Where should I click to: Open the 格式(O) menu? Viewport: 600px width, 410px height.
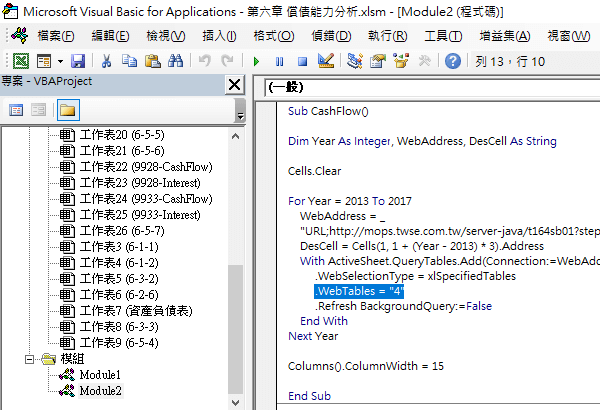click(x=274, y=36)
